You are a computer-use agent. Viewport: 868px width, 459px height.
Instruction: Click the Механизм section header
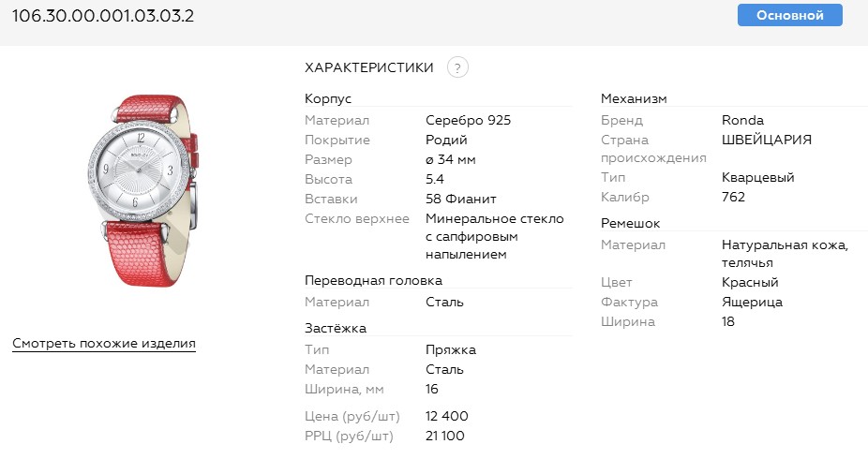(634, 98)
